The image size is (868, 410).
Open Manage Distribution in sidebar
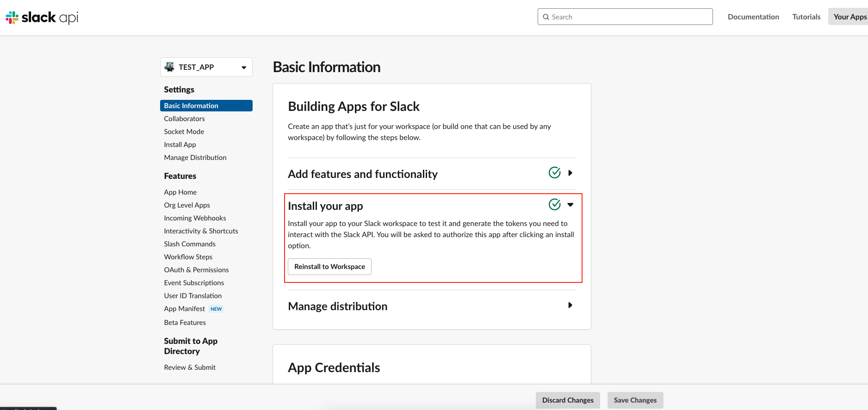(195, 158)
